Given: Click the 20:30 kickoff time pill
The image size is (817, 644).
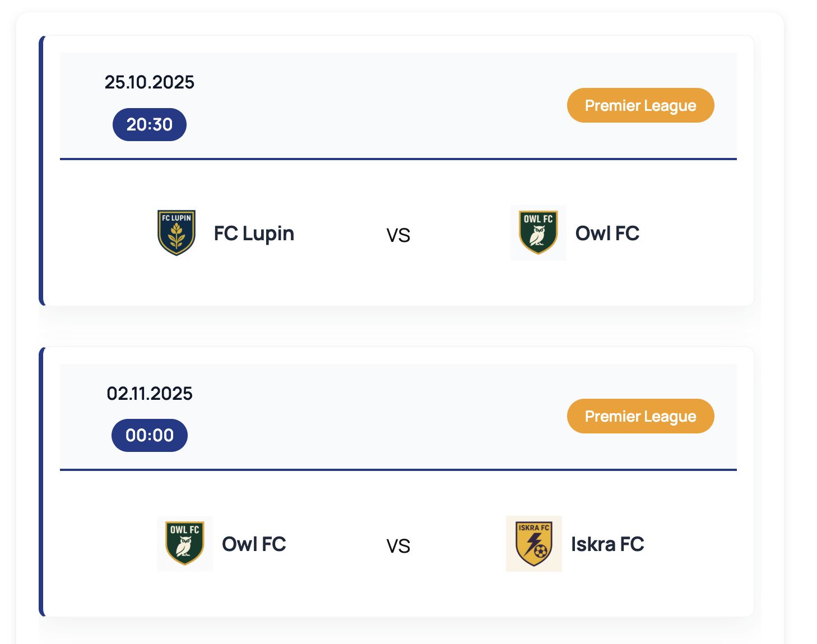Looking at the screenshot, I should tap(150, 124).
